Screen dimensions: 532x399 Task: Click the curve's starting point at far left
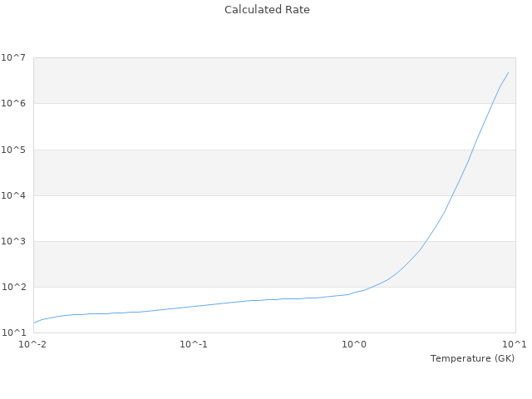click(34, 323)
